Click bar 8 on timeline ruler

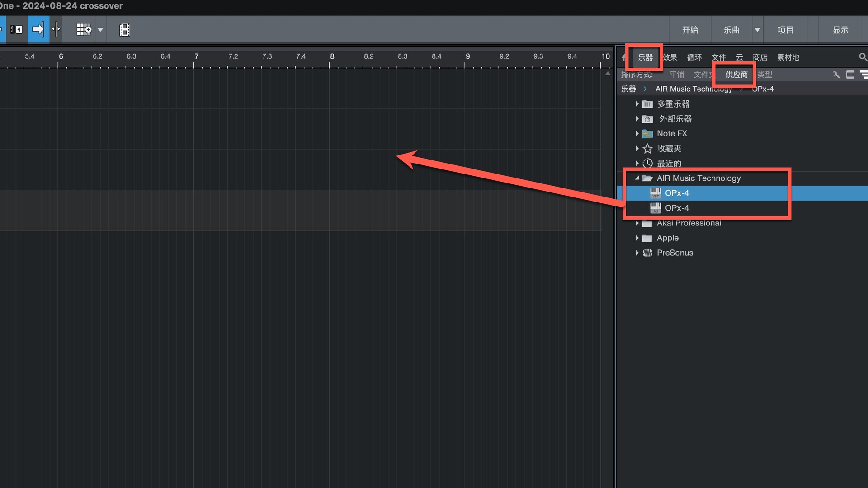pos(332,57)
